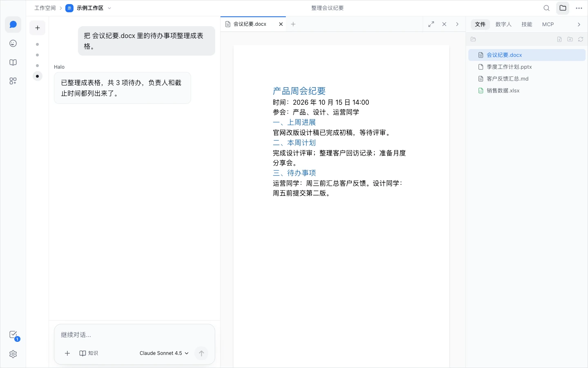588x368 pixels.
Task: Switch to the 数字人 tab
Action: click(x=503, y=25)
